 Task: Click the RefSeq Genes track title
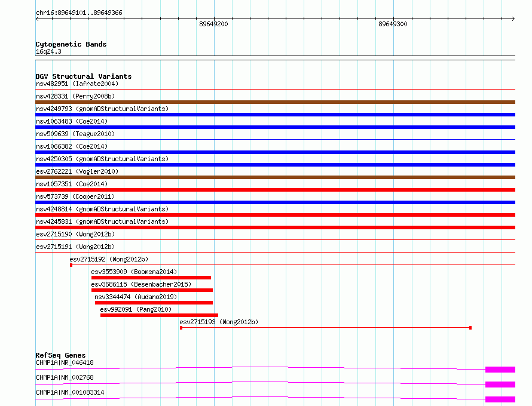[x=61, y=355]
